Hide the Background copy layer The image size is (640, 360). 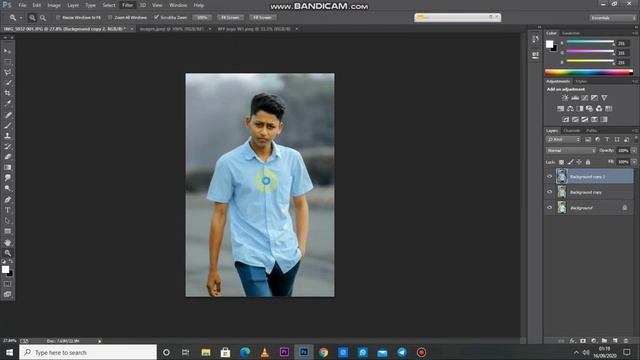pyautogui.click(x=549, y=192)
